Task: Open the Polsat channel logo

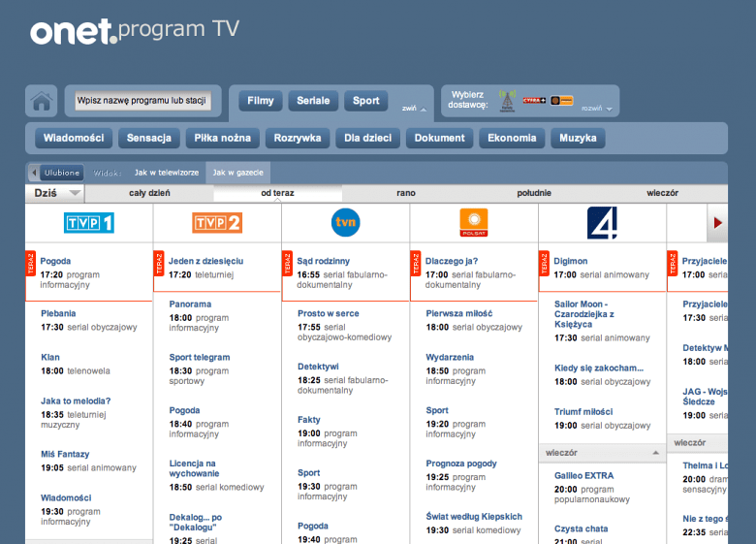Action: click(473, 222)
